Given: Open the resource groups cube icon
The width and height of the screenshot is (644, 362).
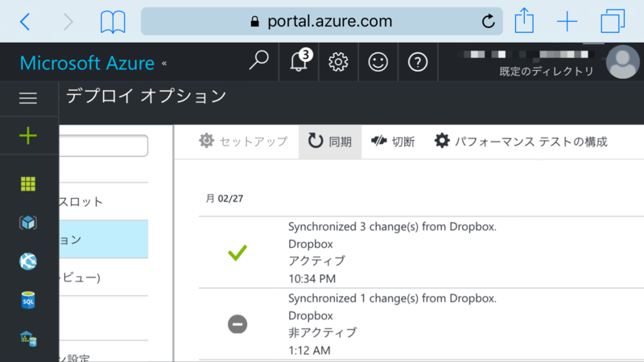Looking at the screenshot, I should tap(28, 223).
